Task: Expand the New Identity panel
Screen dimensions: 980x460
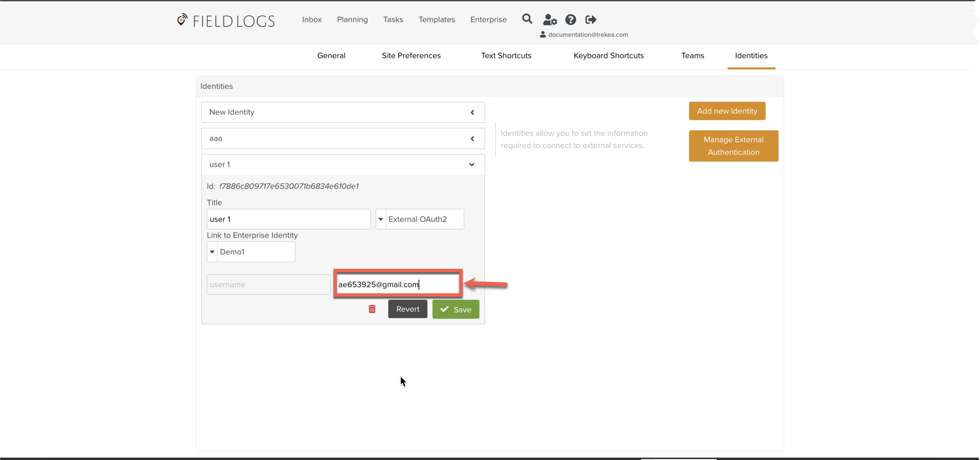Action: pyautogui.click(x=472, y=112)
